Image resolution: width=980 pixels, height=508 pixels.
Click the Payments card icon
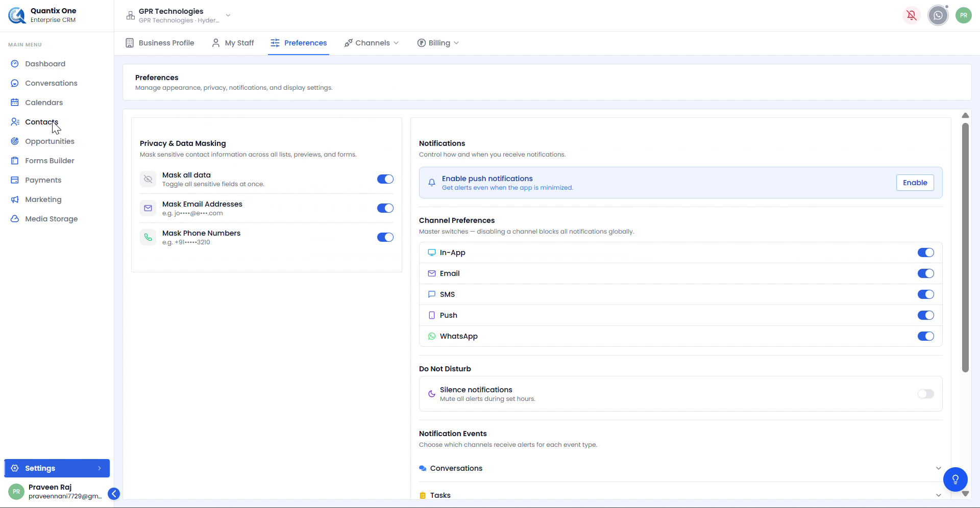[x=15, y=180]
